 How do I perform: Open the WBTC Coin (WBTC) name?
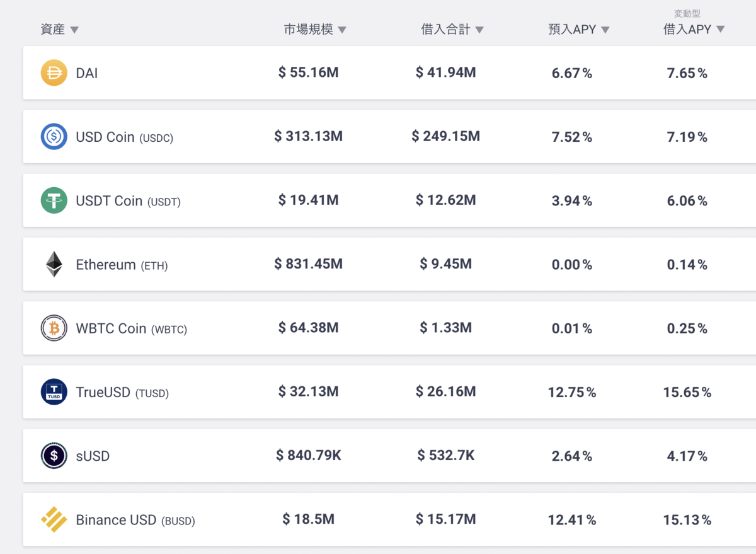132,328
